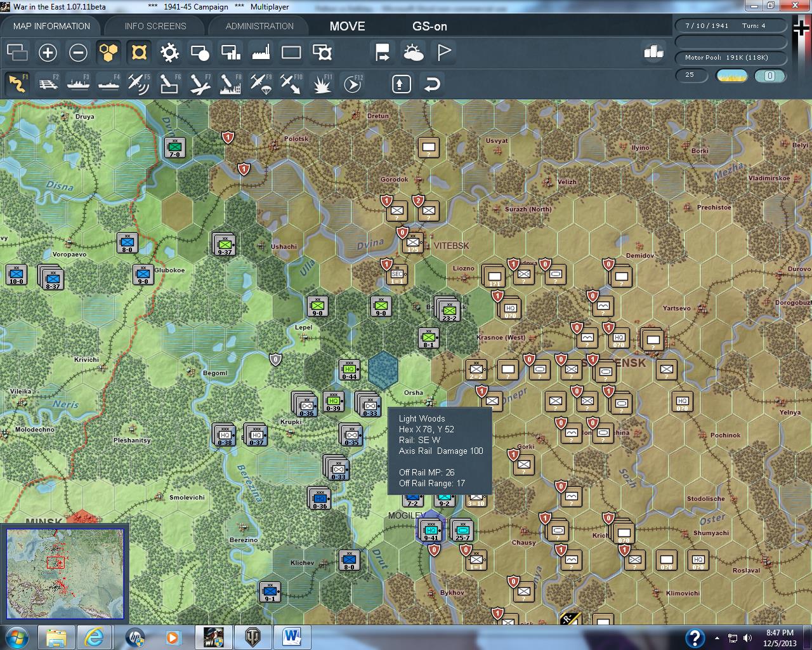The height and width of the screenshot is (650, 812).
Task: Click the overlapping windows map icon
Action: tap(17, 52)
